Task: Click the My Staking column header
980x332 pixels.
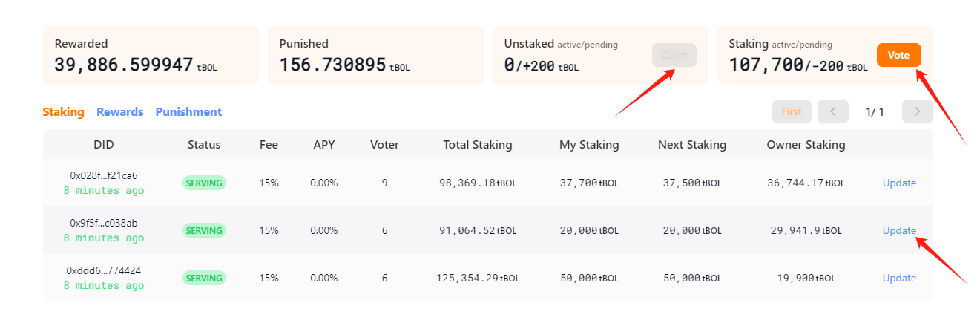Action: (589, 145)
